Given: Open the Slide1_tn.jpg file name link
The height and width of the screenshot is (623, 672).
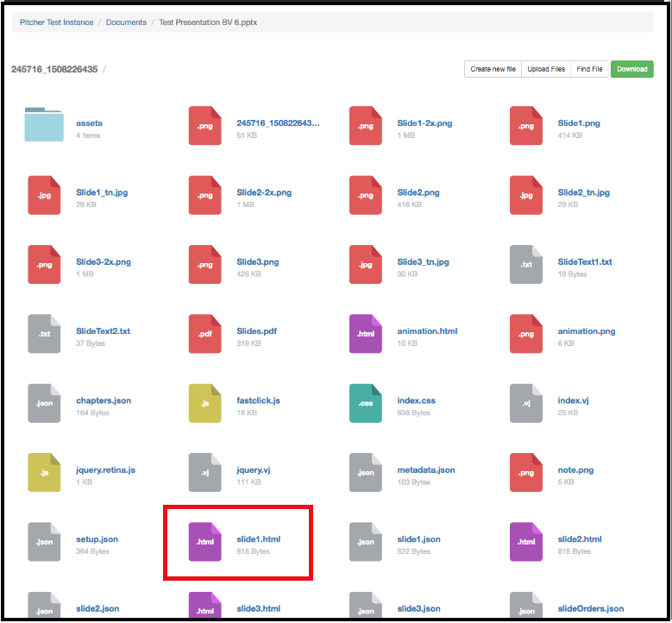Looking at the screenshot, I should click(102, 192).
